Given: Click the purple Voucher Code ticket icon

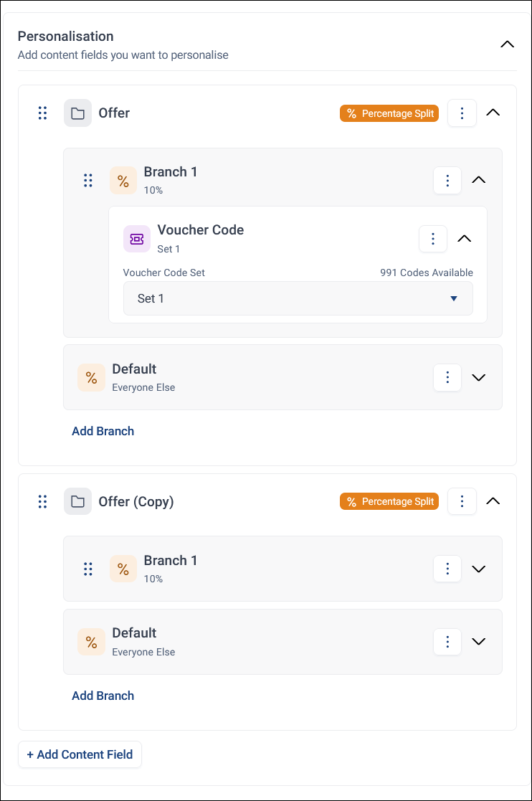Looking at the screenshot, I should (137, 239).
